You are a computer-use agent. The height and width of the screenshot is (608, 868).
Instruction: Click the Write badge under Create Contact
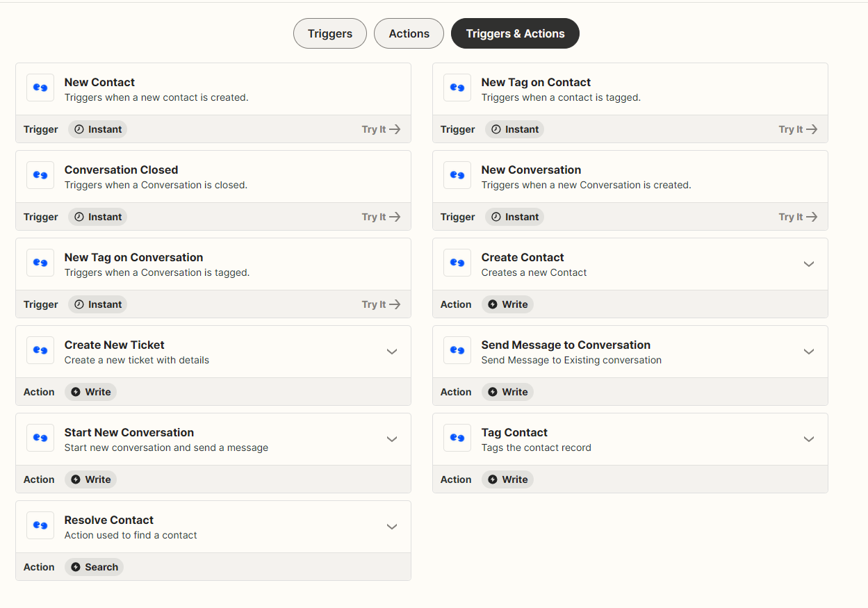(x=507, y=304)
